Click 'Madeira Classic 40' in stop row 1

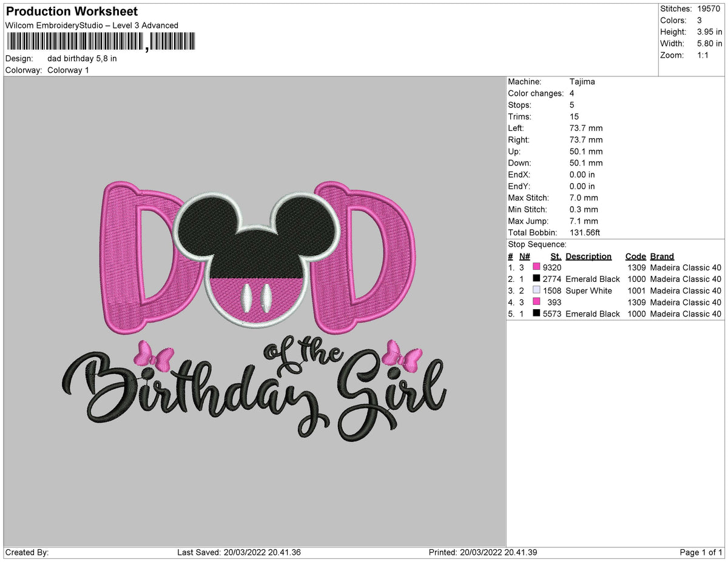click(686, 267)
